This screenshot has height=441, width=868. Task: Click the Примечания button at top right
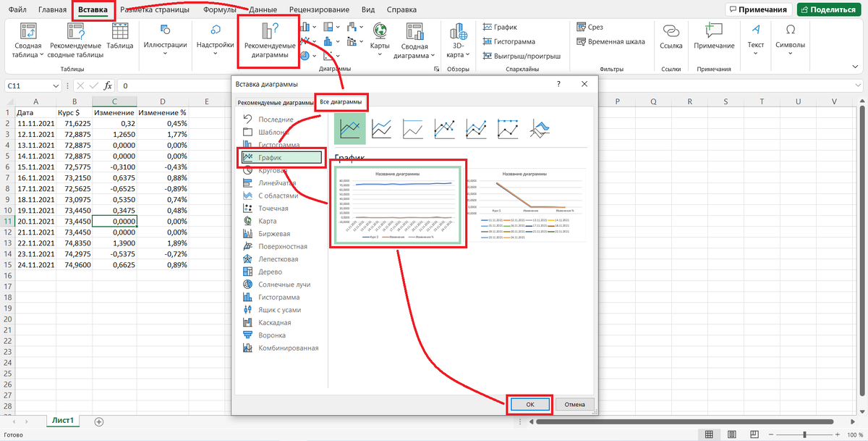pyautogui.click(x=759, y=9)
